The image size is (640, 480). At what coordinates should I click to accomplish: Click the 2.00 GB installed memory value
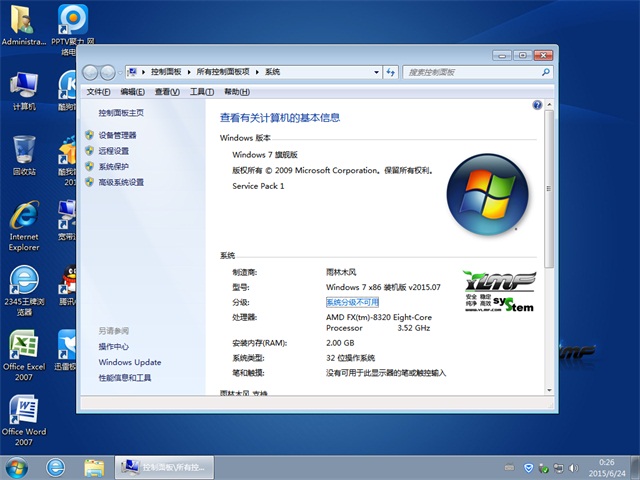point(340,343)
